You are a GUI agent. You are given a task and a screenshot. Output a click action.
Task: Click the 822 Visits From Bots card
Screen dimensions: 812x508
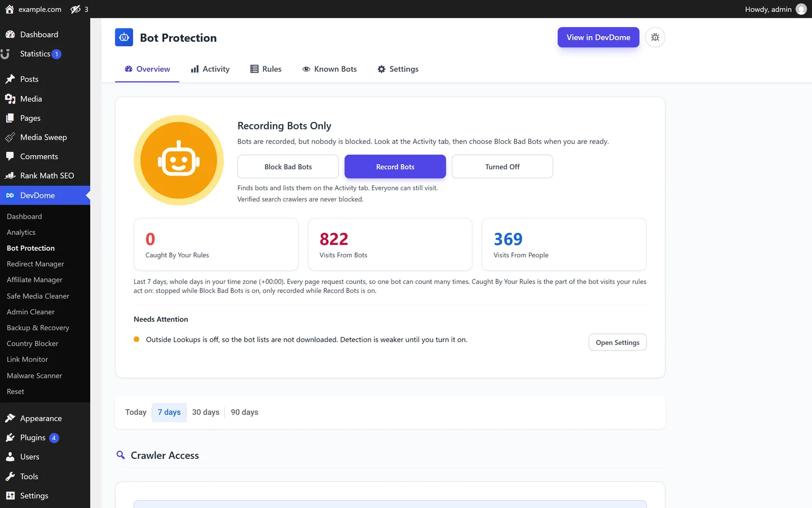390,244
